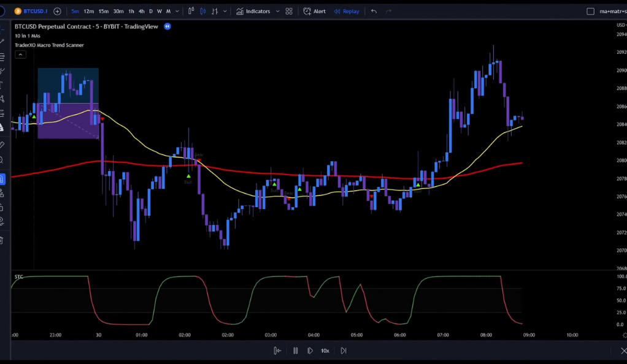The width and height of the screenshot is (627, 364).
Task: Click replay select bar jump icon
Action: pos(277,351)
